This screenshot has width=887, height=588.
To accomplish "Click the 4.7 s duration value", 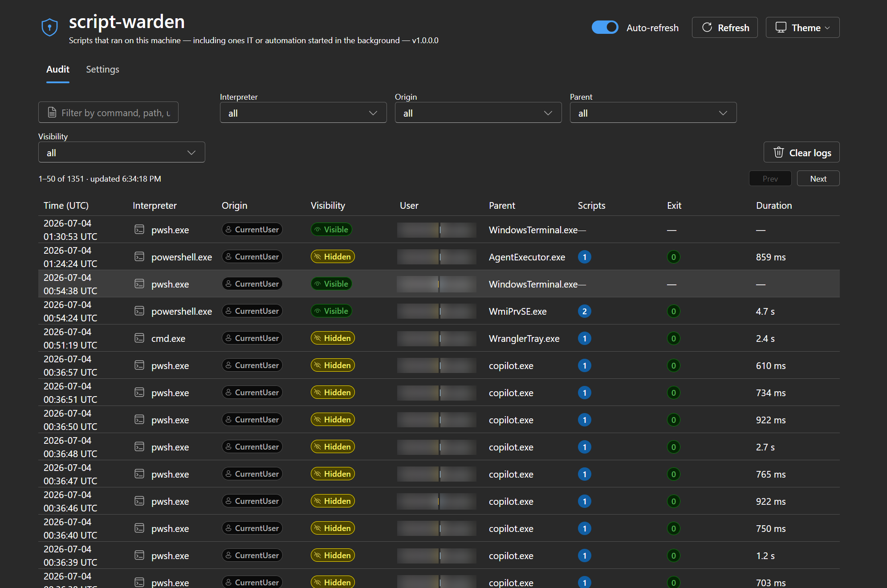I will click(x=765, y=311).
